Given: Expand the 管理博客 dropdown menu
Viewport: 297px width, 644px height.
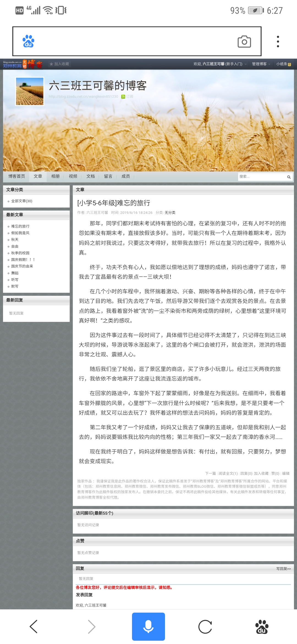Looking at the screenshot, I should pos(269,64).
